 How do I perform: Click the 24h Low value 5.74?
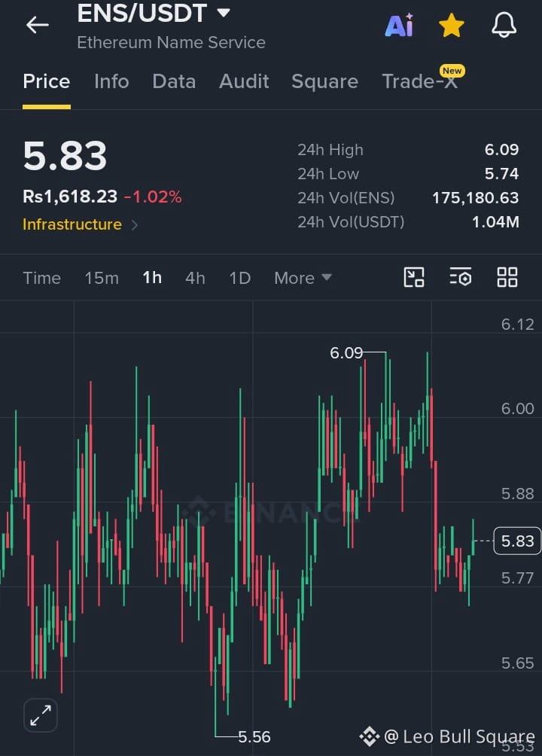point(501,174)
